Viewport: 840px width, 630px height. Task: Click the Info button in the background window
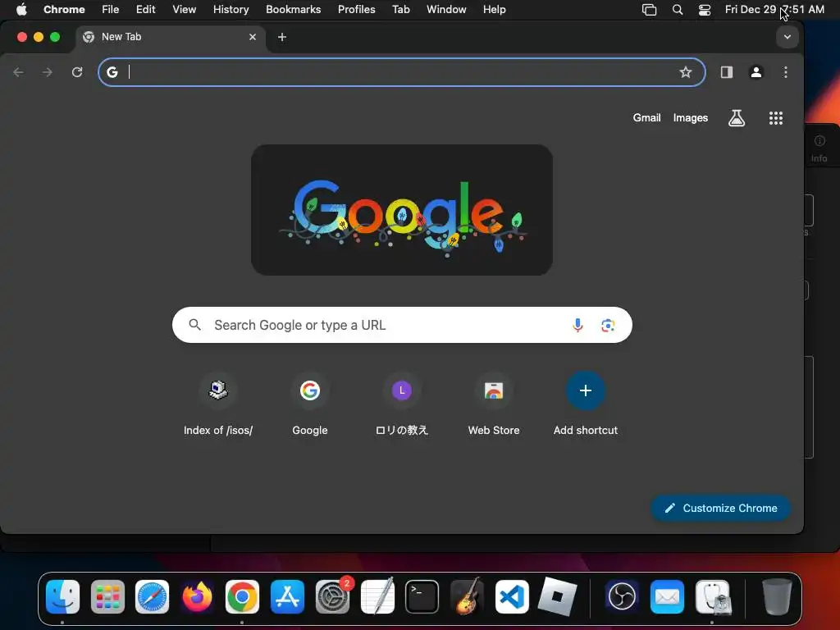[819, 148]
